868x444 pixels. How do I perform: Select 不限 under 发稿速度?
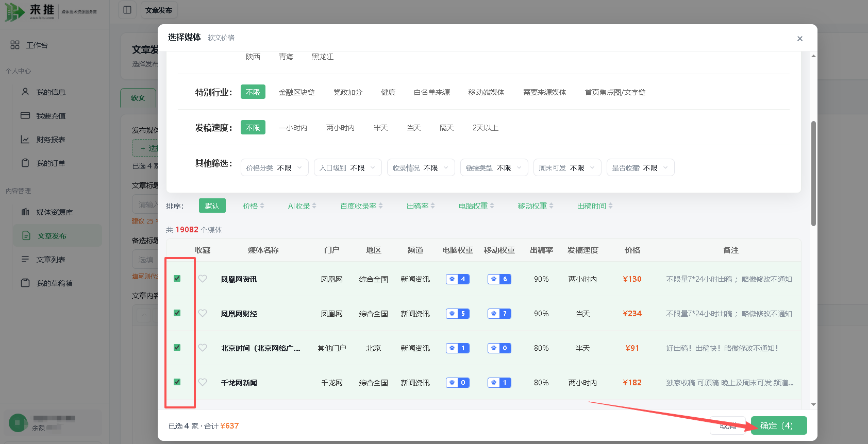tap(253, 128)
